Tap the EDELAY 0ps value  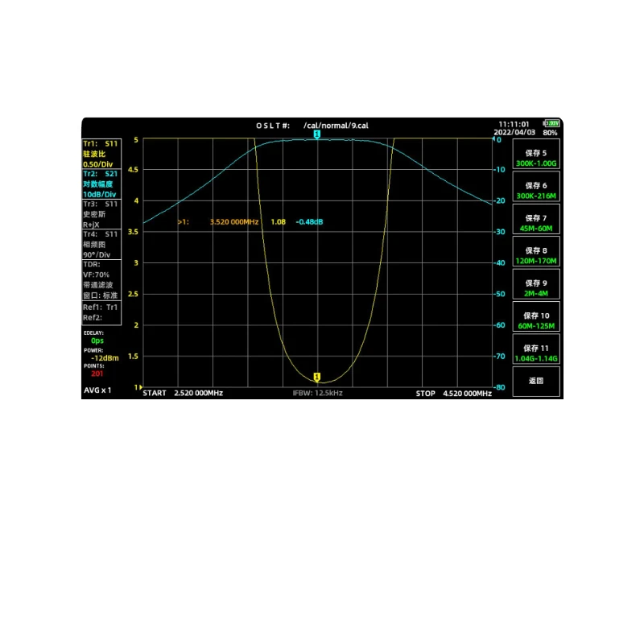click(97, 341)
